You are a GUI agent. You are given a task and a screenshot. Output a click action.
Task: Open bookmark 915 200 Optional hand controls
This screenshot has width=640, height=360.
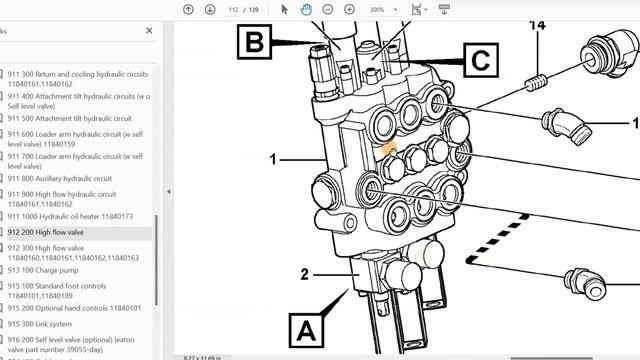pyautogui.click(x=74, y=308)
